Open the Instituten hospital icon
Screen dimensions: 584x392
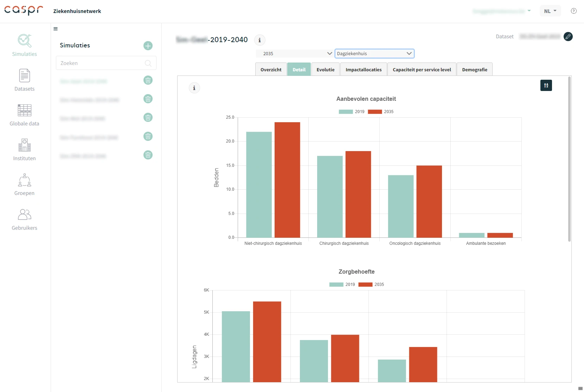[x=24, y=145]
